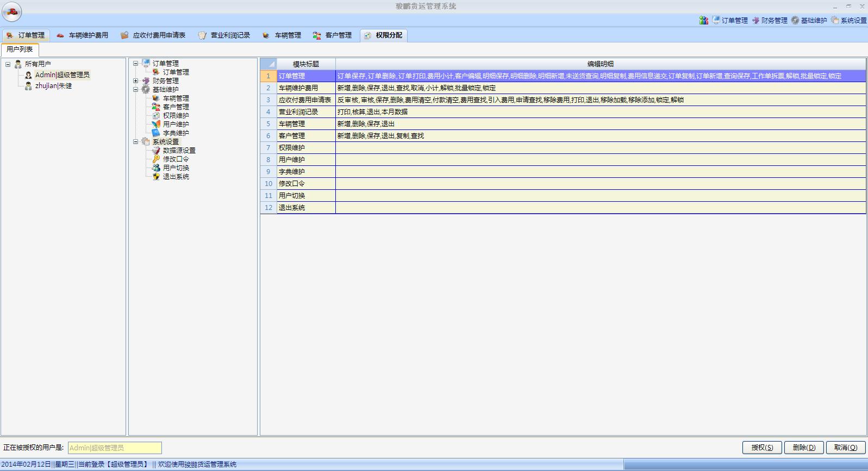Viewport: 868px width, 471px height.
Task: Open 系统设置 in top-right toolbar
Action: [x=848, y=20]
